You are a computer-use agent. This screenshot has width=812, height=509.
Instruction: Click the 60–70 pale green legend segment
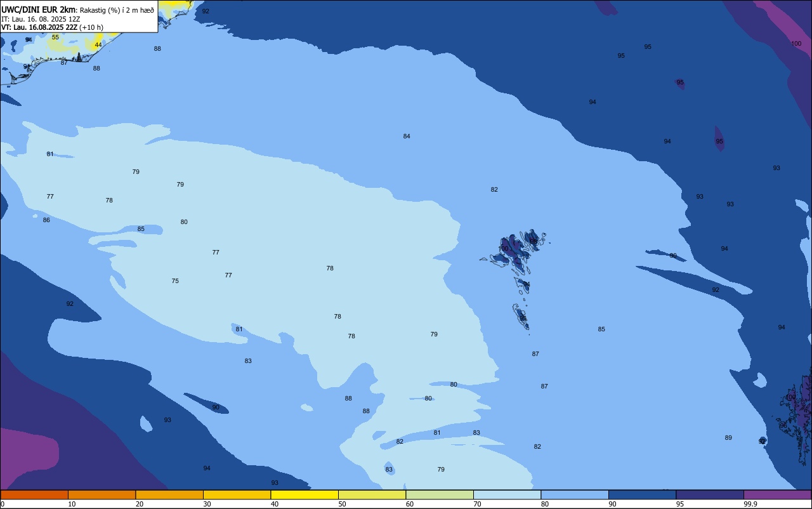click(440, 494)
